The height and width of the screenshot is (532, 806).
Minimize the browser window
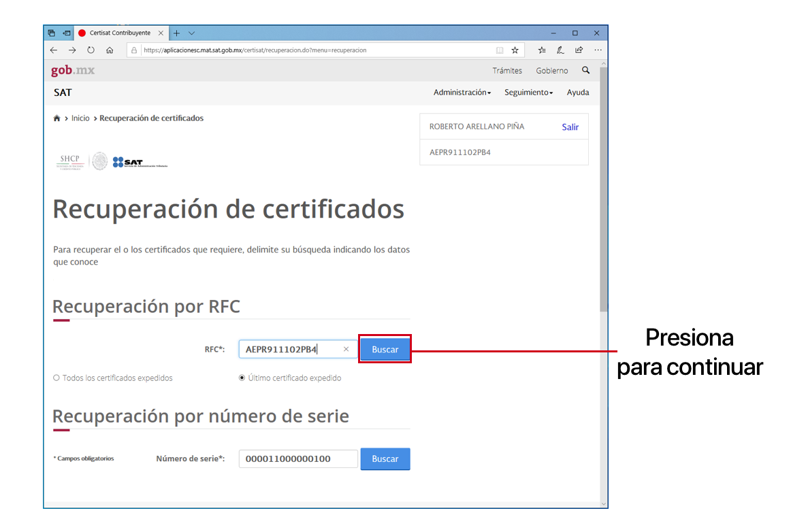pyautogui.click(x=553, y=33)
